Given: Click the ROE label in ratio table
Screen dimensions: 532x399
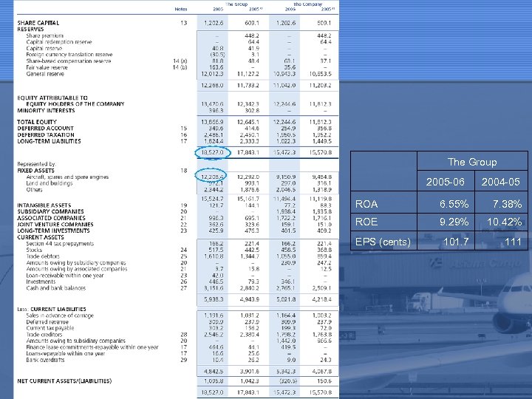Looking at the screenshot, I should (366, 222).
